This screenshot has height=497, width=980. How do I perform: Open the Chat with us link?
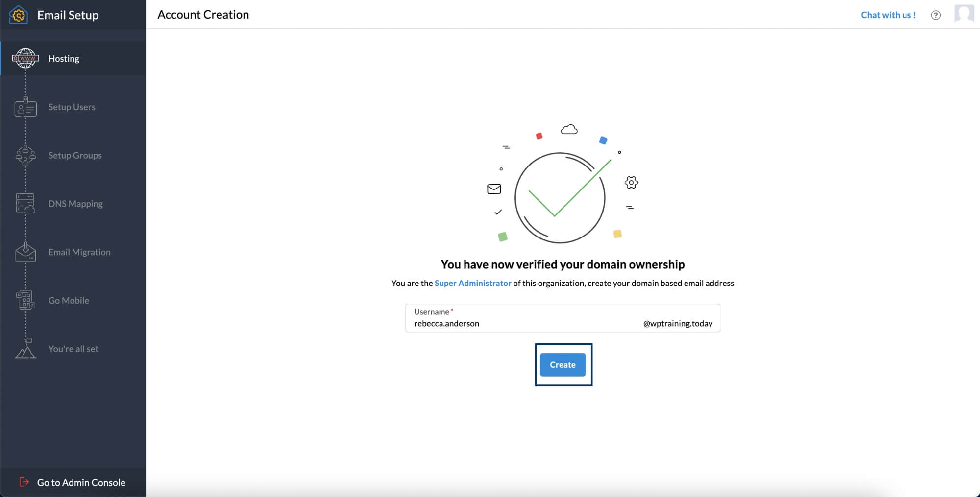tap(888, 15)
